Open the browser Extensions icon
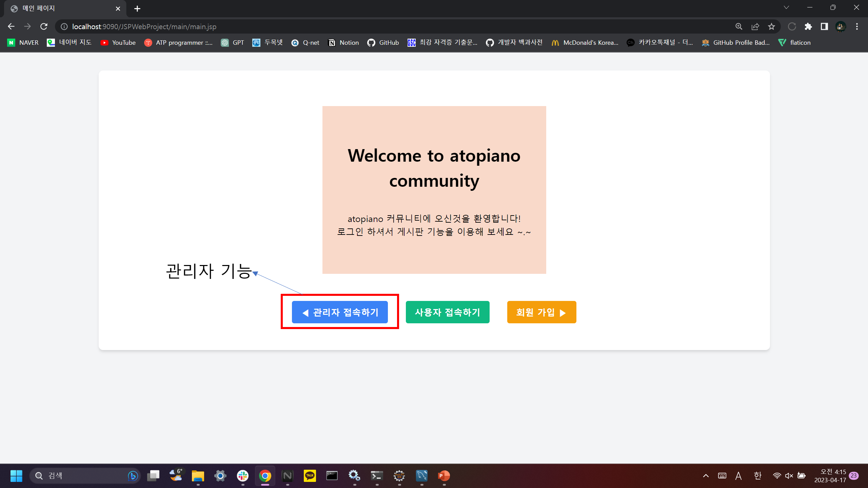This screenshot has height=488, width=868. (x=808, y=26)
